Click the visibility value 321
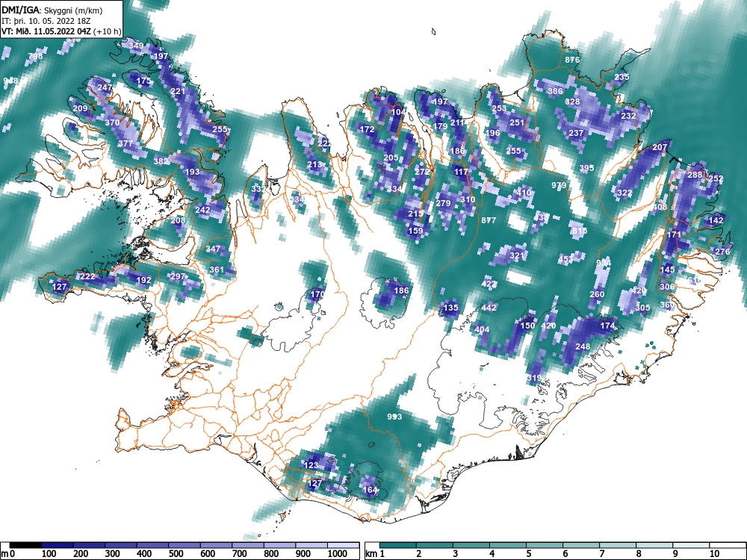747x560 pixels. [x=517, y=255]
